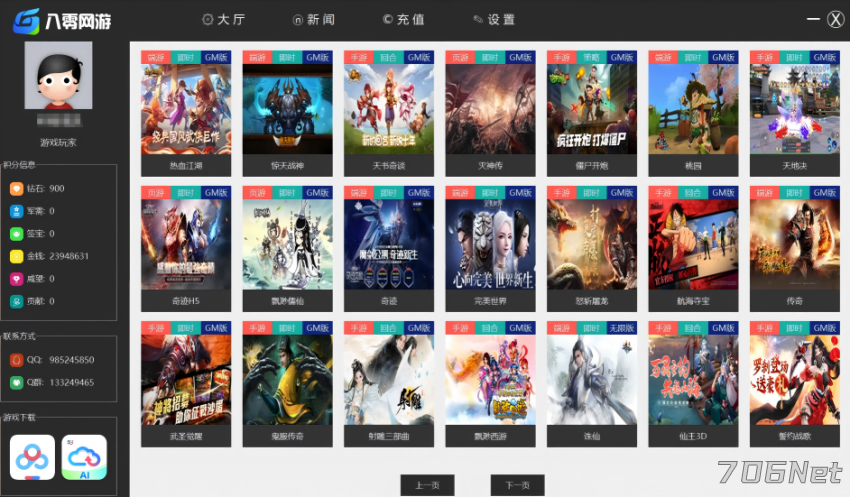This screenshot has height=497, width=850.
Task: Open the 诛仙 game cover
Action: point(591,380)
